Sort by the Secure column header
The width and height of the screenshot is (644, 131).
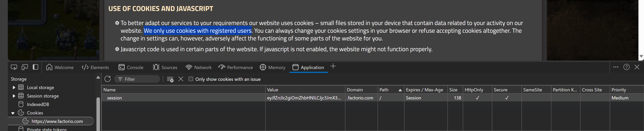click(x=506, y=90)
